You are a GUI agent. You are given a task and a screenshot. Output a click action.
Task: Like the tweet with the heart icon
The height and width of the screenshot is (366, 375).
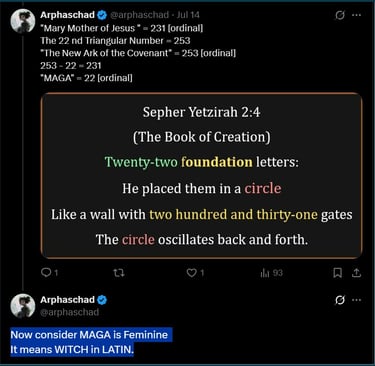195,273
